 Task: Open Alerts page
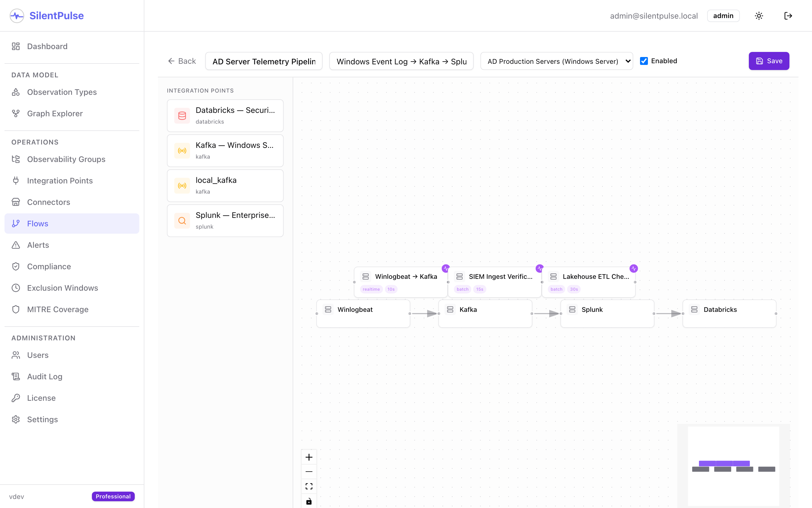point(72,245)
